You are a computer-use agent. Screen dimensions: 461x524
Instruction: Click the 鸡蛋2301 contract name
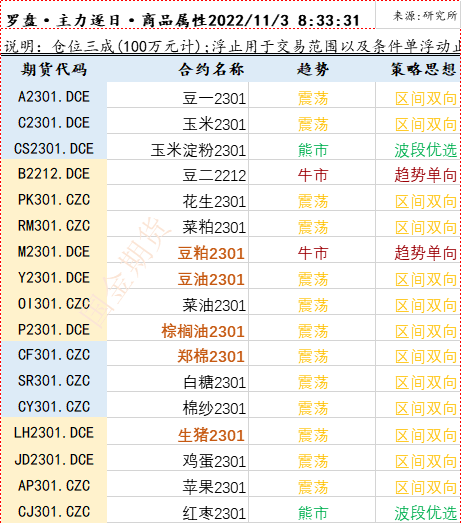tap(214, 462)
